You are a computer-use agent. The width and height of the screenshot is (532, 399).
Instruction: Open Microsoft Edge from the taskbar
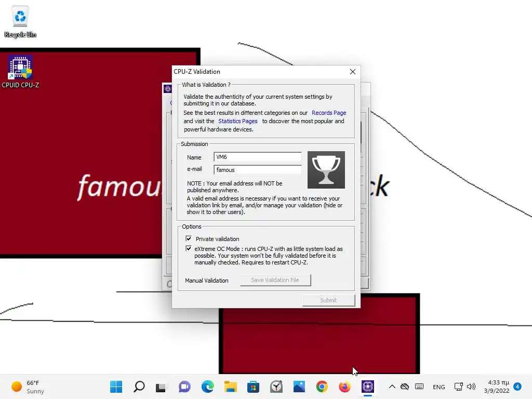(x=208, y=387)
